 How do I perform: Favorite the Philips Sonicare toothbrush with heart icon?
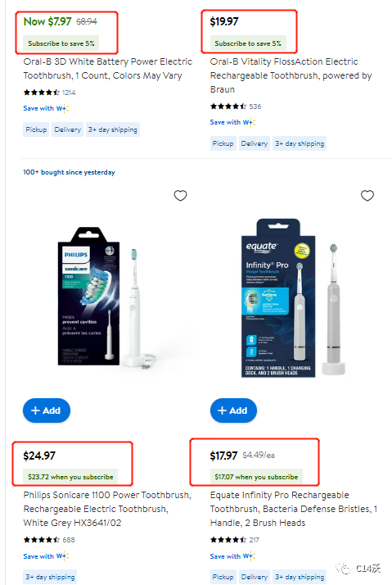(180, 196)
